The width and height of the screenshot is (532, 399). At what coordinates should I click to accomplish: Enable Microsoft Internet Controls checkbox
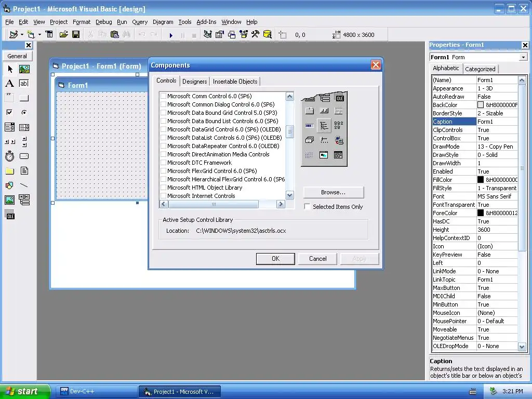(163, 196)
